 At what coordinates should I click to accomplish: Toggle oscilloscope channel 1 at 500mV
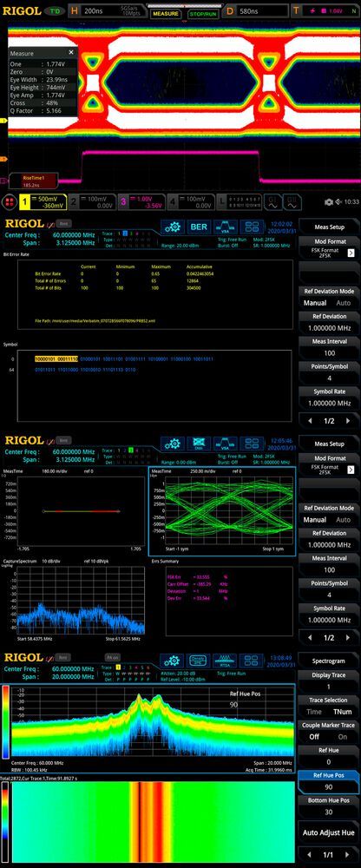coord(43,201)
